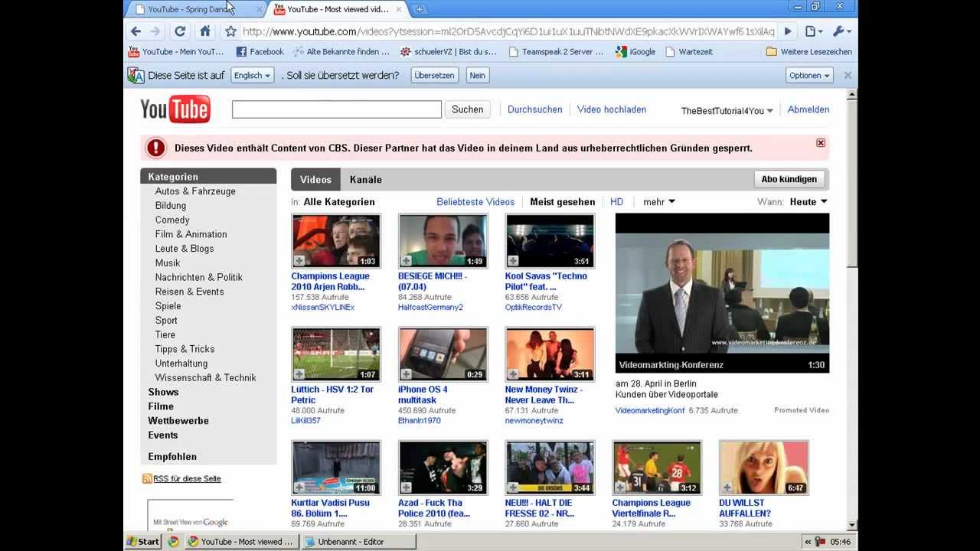The image size is (980, 551).
Task: Expand the mehr filter dropdown
Action: pos(659,202)
